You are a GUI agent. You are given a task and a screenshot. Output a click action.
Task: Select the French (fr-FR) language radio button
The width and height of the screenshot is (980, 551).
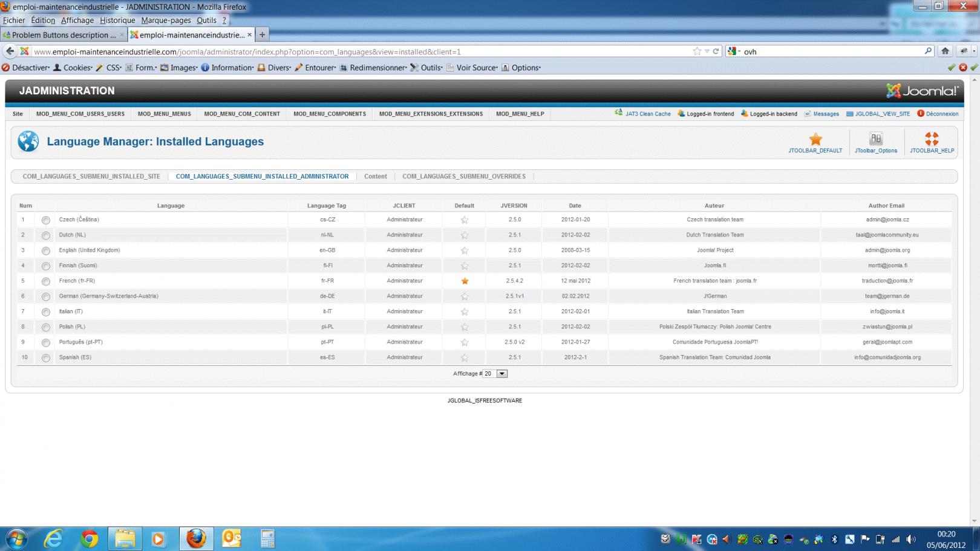(x=45, y=281)
